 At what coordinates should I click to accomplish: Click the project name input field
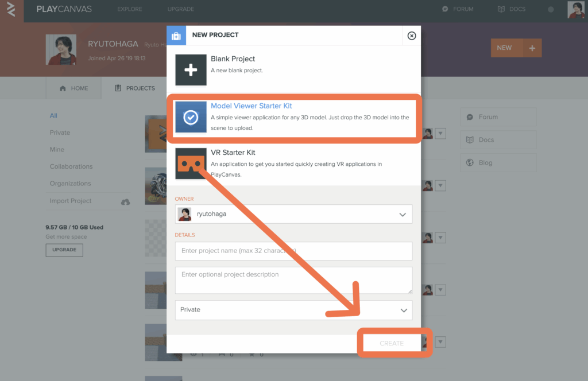[x=293, y=251]
